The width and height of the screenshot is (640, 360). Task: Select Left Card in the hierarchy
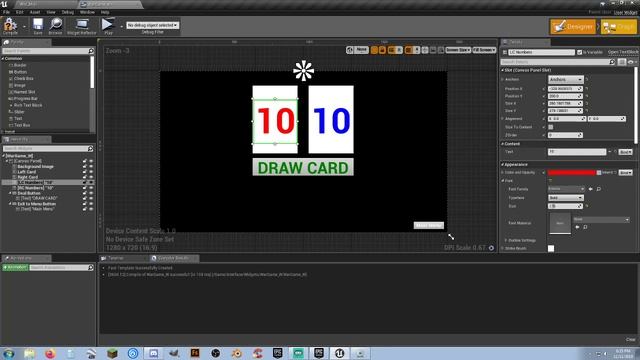click(x=27, y=172)
